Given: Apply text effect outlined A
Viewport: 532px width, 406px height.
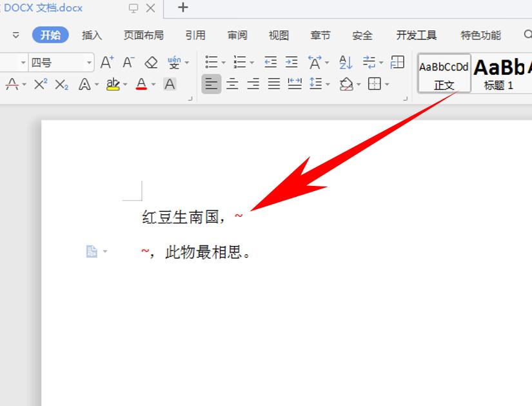Looking at the screenshot, I should point(84,84).
